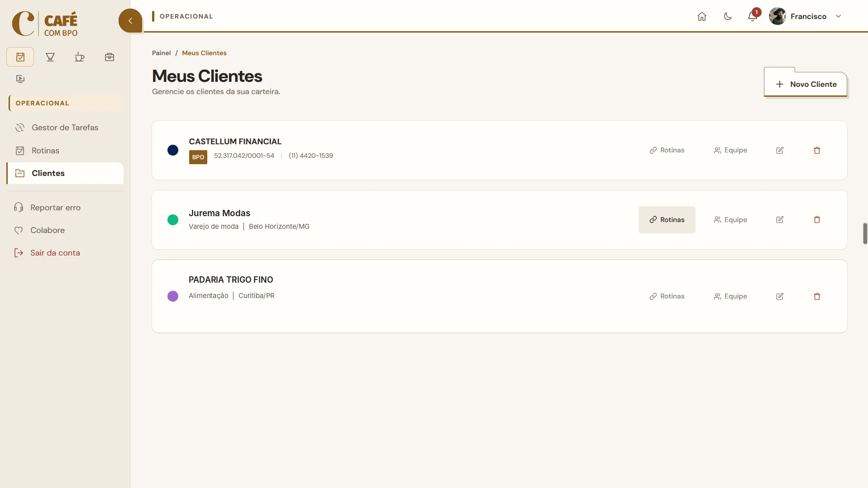Collapse the sidebar with the brown arrow
This screenshot has width=868, height=488.
pyautogui.click(x=130, y=21)
